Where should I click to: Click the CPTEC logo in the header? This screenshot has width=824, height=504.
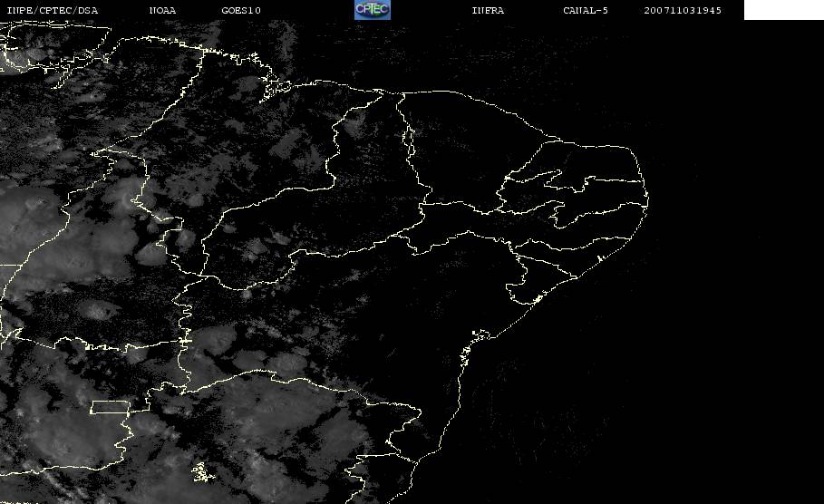pos(372,10)
